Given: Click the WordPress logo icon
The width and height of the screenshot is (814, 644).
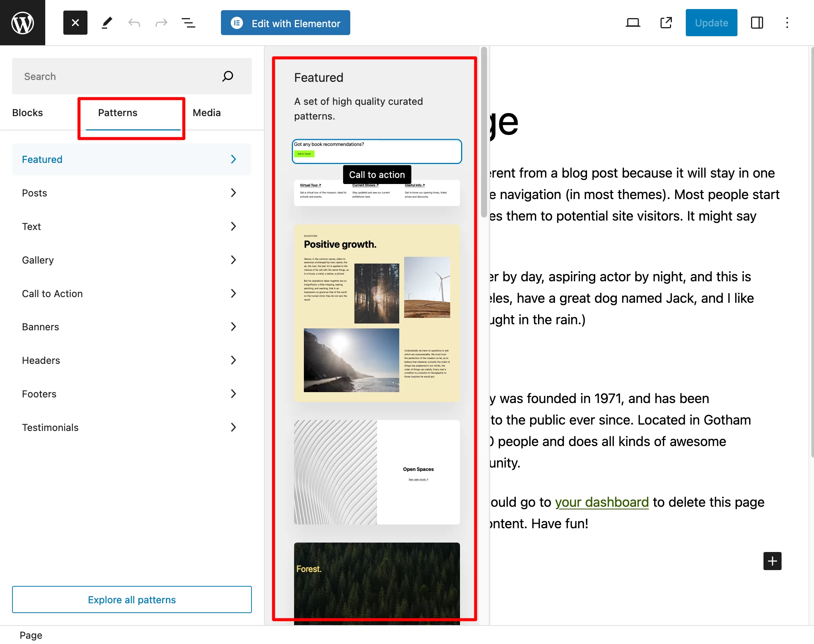Looking at the screenshot, I should tap(23, 23).
